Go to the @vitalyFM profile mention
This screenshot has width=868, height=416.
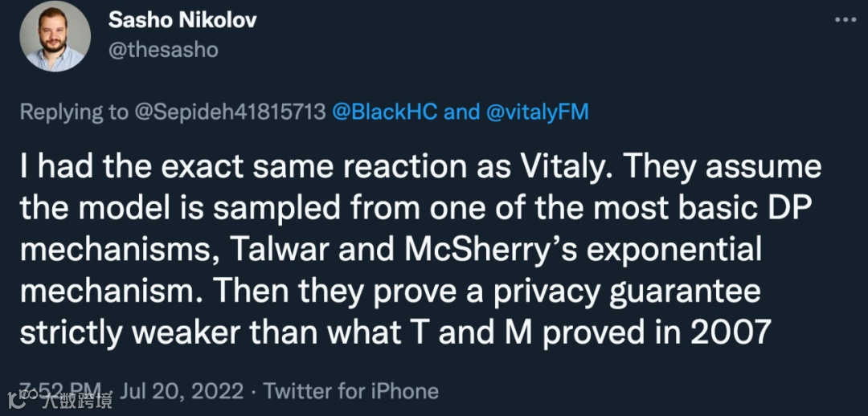point(538,112)
